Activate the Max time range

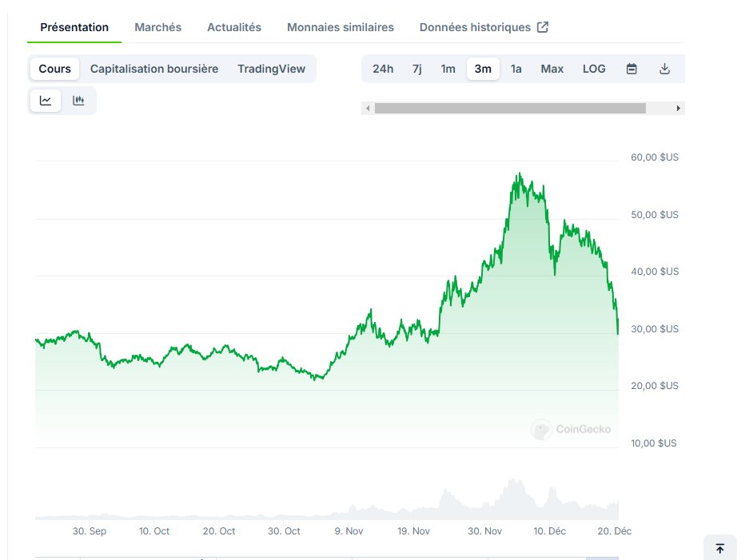[552, 69]
